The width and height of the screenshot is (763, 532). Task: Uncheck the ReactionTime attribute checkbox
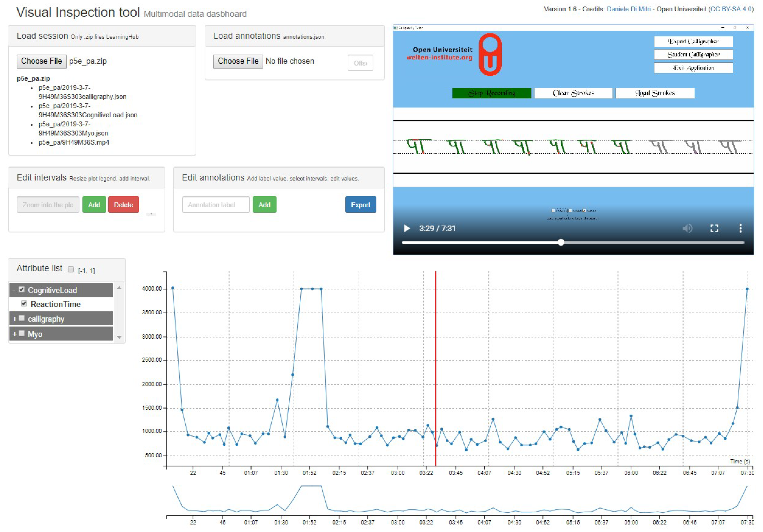coord(24,304)
